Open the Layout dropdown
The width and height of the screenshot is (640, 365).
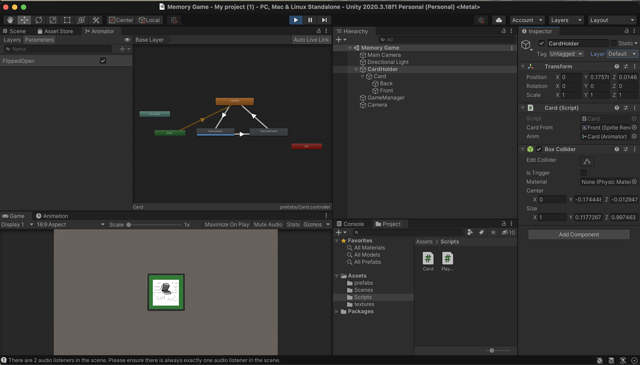click(611, 20)
